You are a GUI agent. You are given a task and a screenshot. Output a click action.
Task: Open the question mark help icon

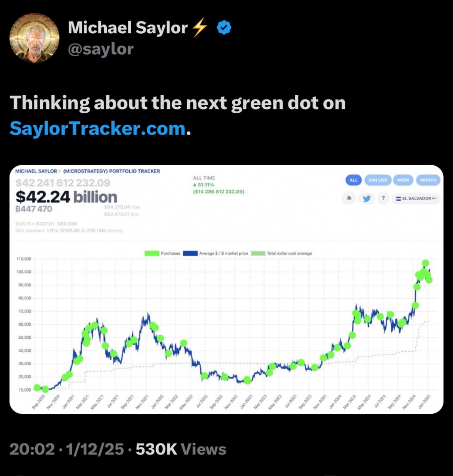click(383, 198)
